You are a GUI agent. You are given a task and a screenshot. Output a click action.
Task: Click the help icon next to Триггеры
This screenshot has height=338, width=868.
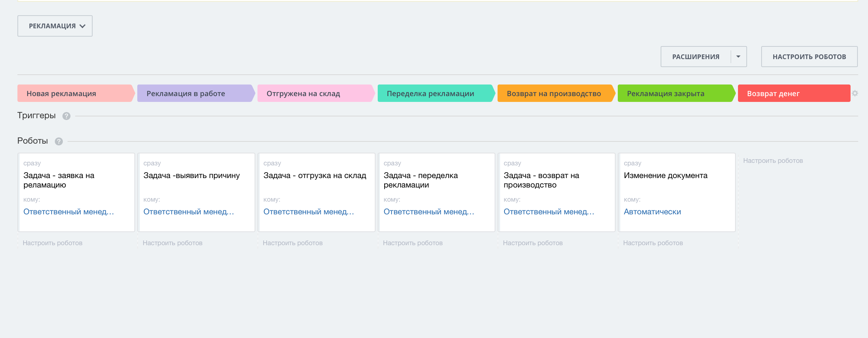(x=66, y=116)
